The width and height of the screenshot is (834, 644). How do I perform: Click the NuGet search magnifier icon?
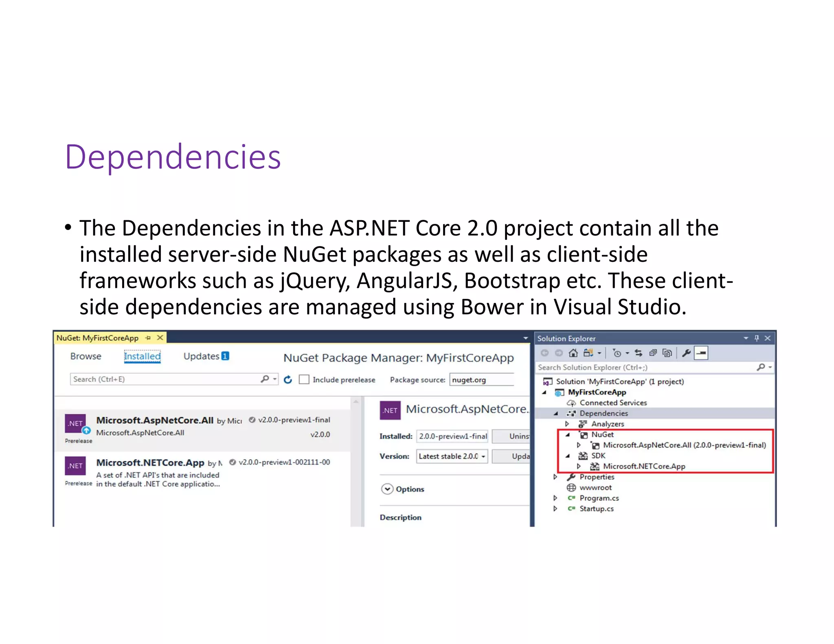[265, 379]
